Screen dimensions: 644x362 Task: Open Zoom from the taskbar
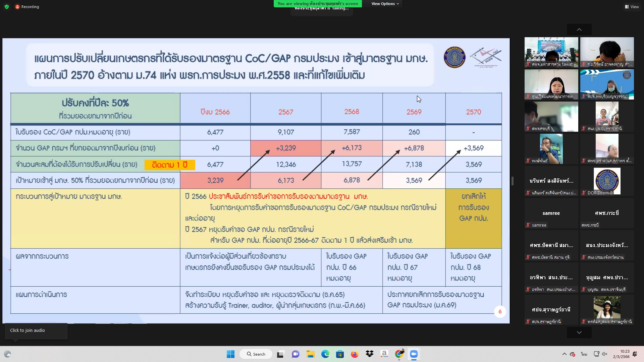click(414, 354)
